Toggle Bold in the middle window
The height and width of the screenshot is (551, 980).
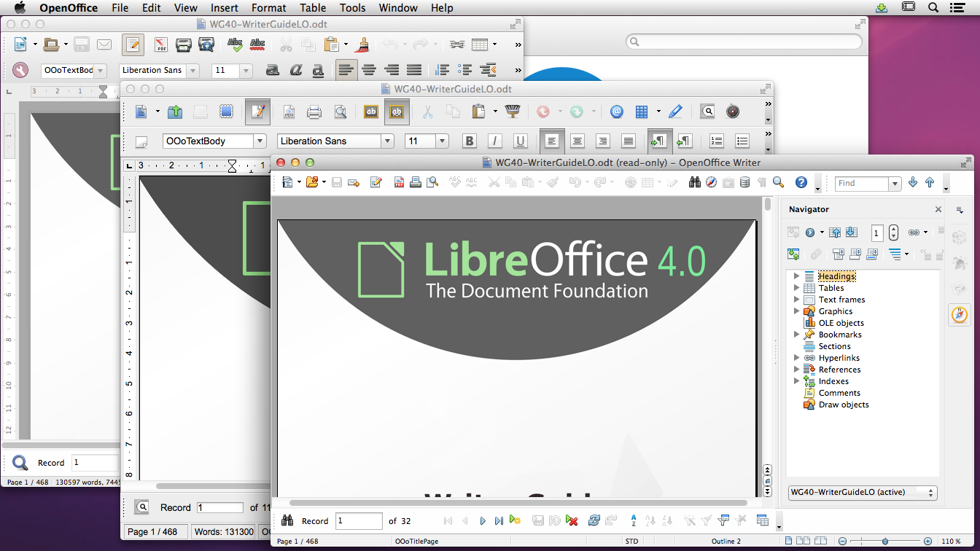pyautogui.click(x=470, y=141)
